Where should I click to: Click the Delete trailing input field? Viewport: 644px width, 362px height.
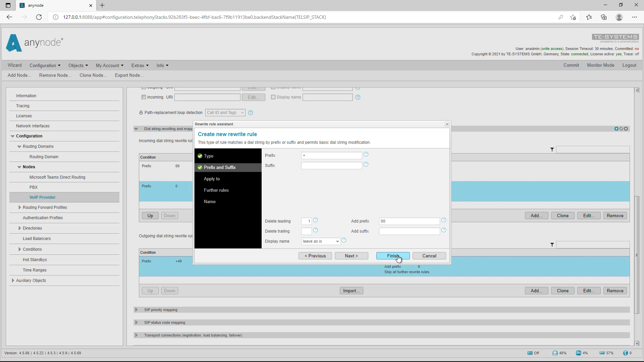click(x=306, y=231)
